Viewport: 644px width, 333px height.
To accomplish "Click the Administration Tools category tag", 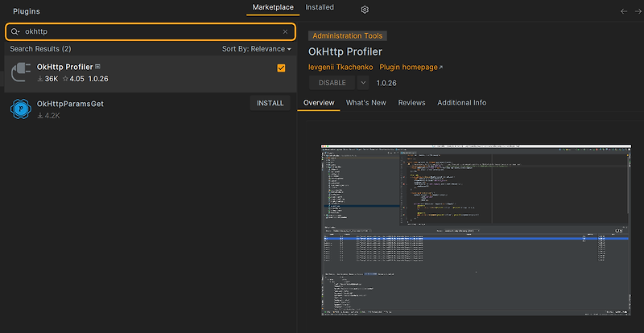I will pos(348,35).
